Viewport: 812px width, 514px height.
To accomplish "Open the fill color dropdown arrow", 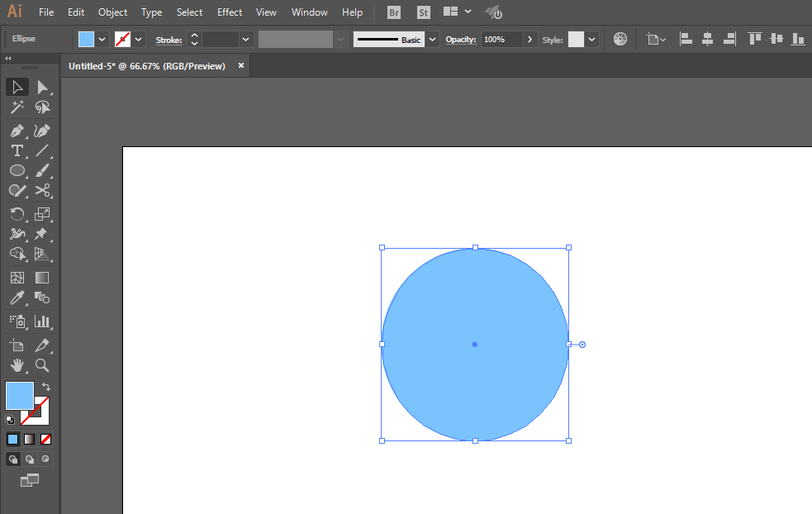I will [x=102, y=40].
